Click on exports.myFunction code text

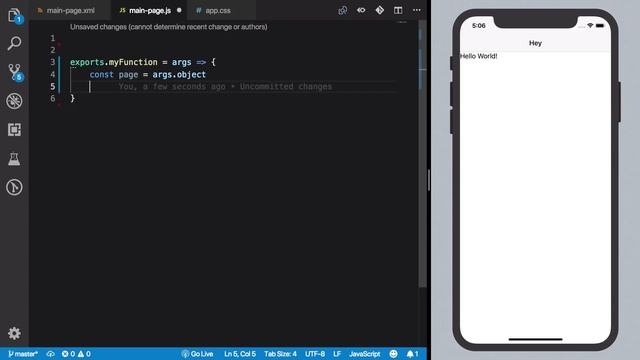pos(113,62)
